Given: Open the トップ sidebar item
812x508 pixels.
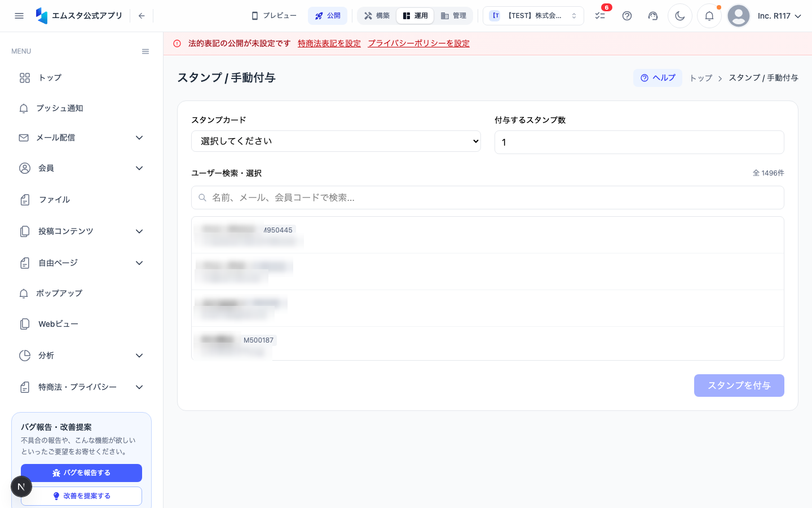Looking at the screenshot, I should pyautogui.click(x=81, y=78).
